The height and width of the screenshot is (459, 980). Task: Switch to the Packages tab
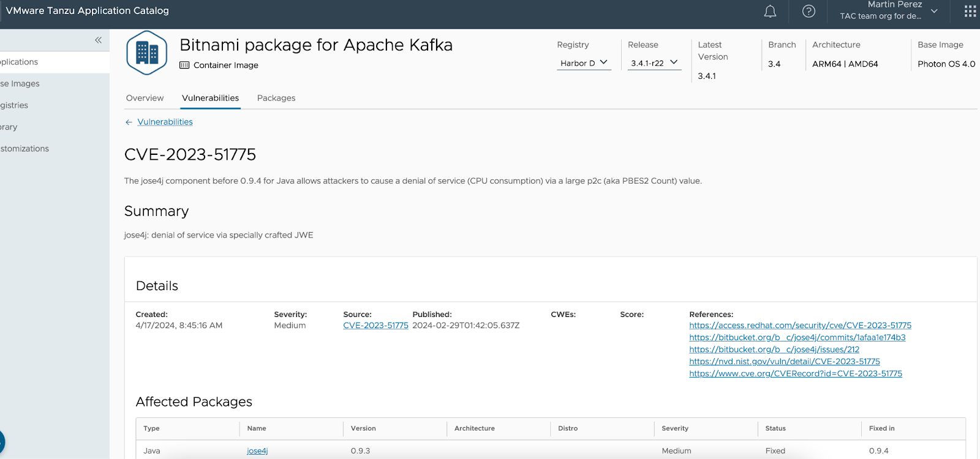276,98
